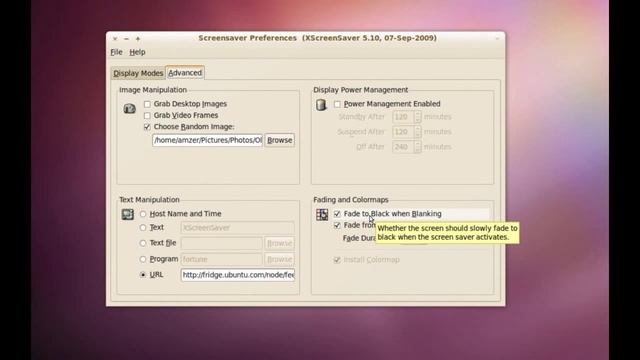
Task: Toggle the Install Colormap checkbox
Action: click(337, 260)
